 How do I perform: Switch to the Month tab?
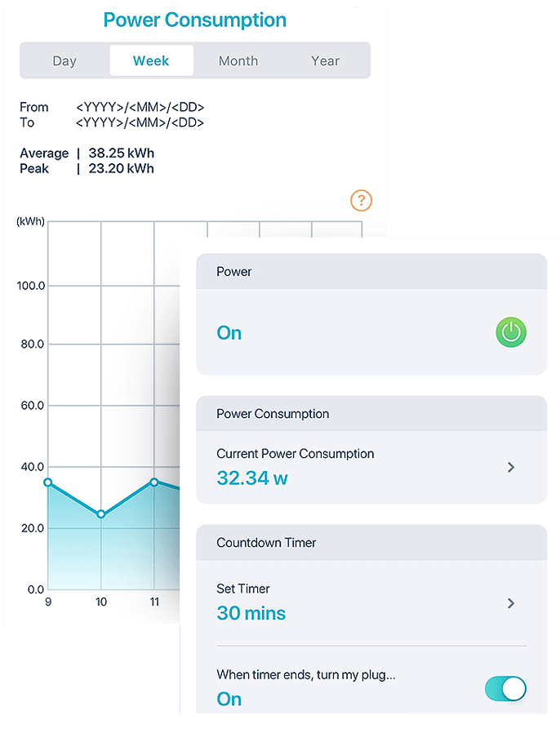click(238, 61)
